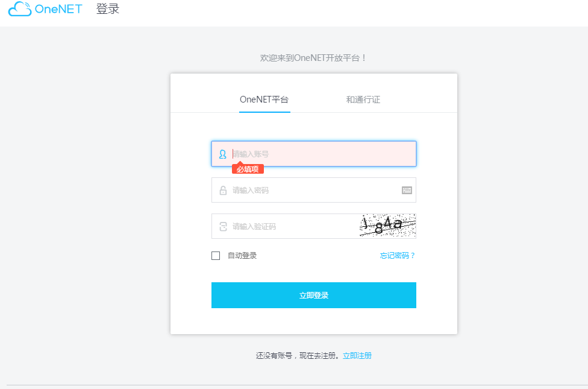
Task: Click the captcha refresh icon in verification field
Action: 222,226
